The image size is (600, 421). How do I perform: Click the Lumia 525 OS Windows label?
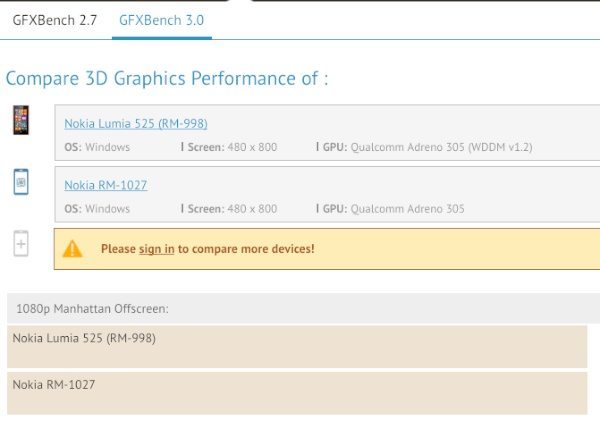[x=97, y=147]
